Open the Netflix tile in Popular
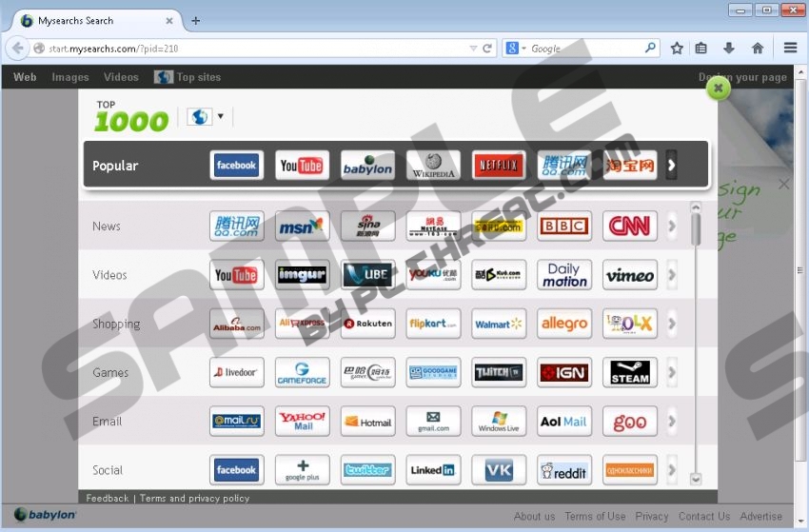The image size is (809, 532). 498,166
